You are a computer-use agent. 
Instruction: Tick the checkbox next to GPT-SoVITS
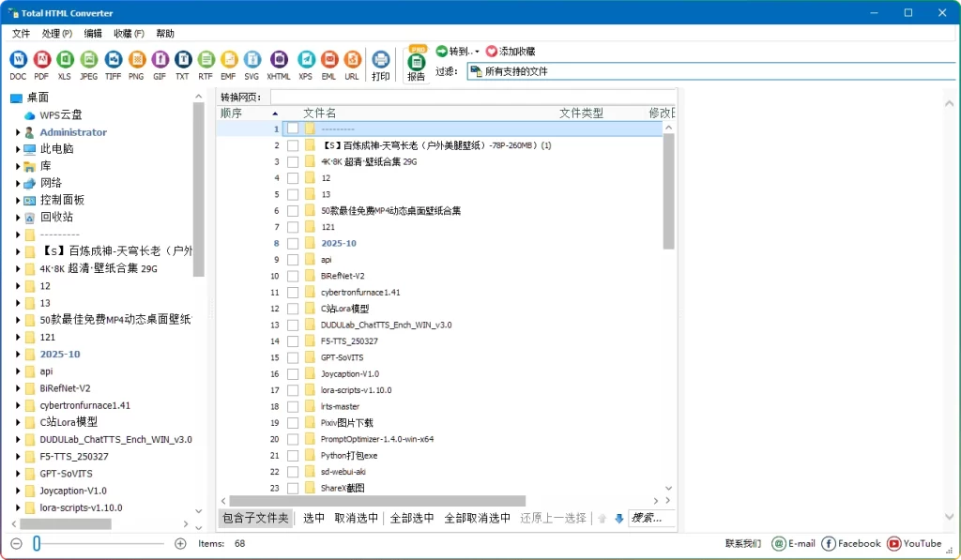point(293,357)
